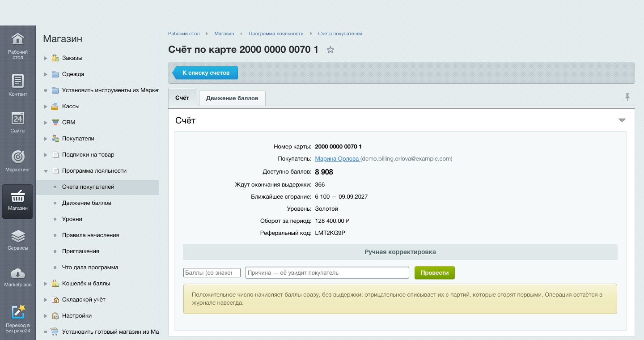
Task: Focus the Баллы (со знаком) field
Action: [x=212, y=273]
